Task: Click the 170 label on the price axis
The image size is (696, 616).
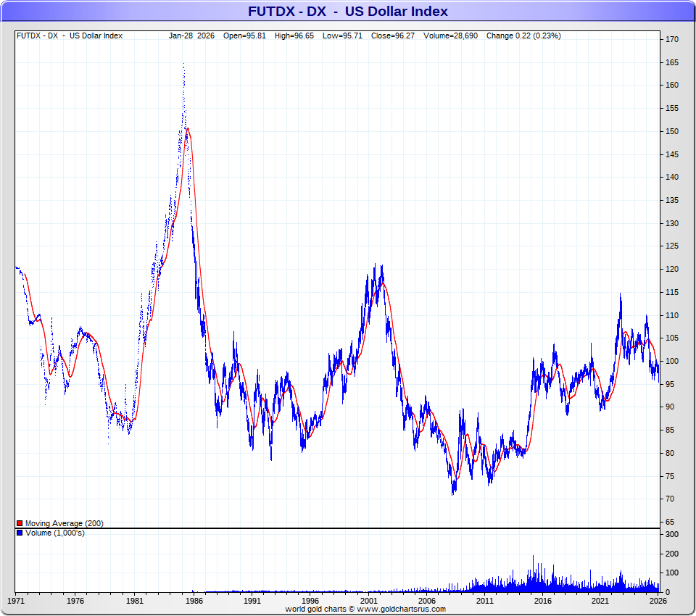Action: coord(672,39)
